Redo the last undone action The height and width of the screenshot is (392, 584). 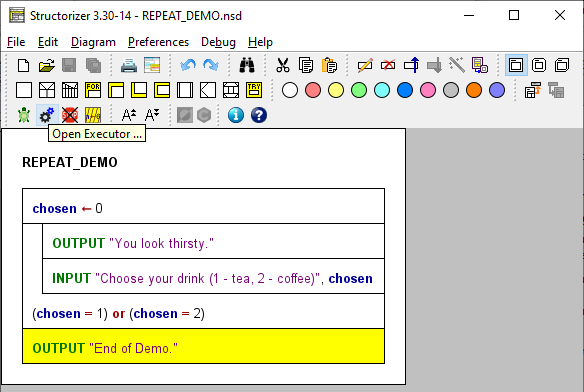tap(211, 66)
